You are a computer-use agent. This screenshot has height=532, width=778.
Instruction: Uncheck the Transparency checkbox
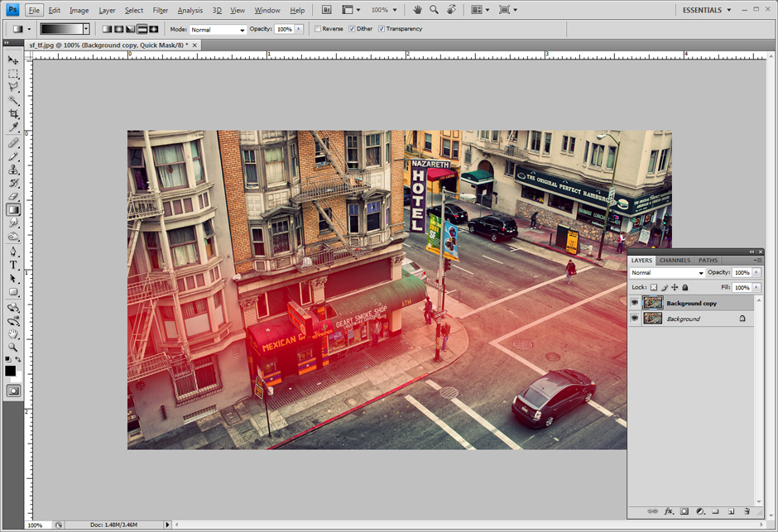point(381,29)
